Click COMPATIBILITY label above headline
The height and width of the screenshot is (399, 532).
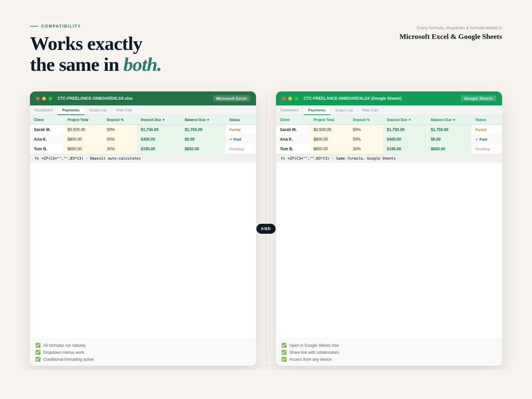click(61, 26)
